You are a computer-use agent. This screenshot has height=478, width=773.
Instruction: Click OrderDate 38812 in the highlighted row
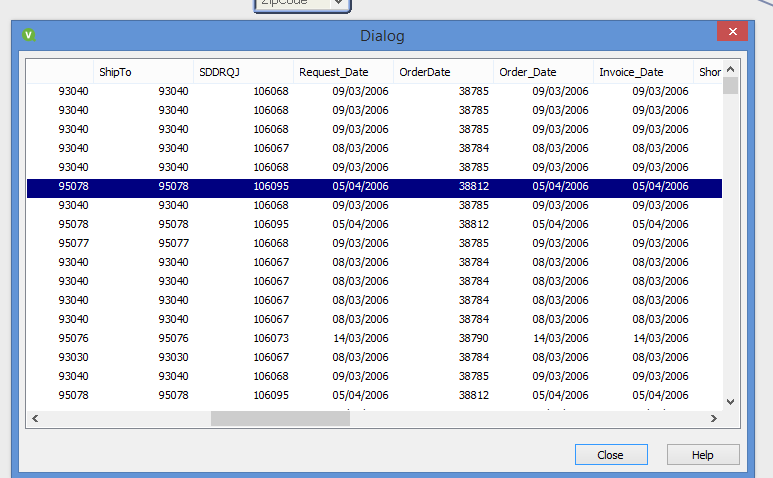(474, 186)
